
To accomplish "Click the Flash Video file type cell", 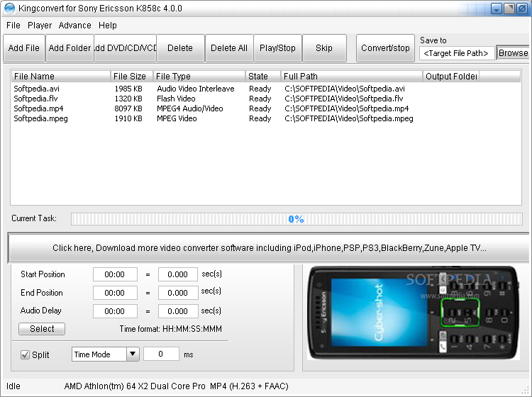I will click(x=176, y=99).
